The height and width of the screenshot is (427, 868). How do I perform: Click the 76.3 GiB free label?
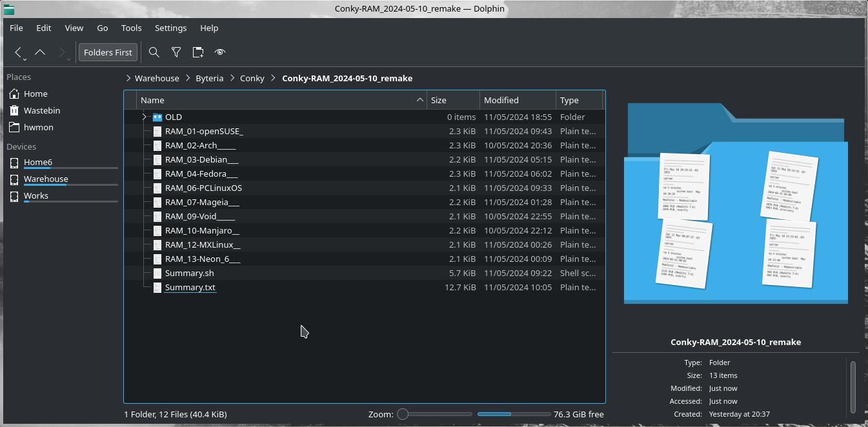click(579, 414)
